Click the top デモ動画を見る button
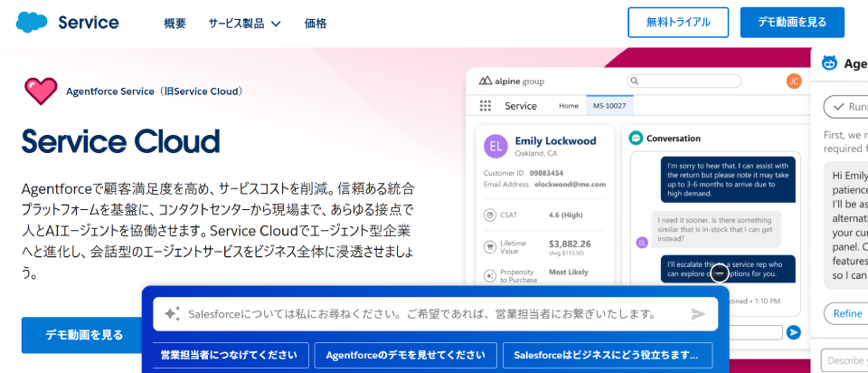 (792, 23)
